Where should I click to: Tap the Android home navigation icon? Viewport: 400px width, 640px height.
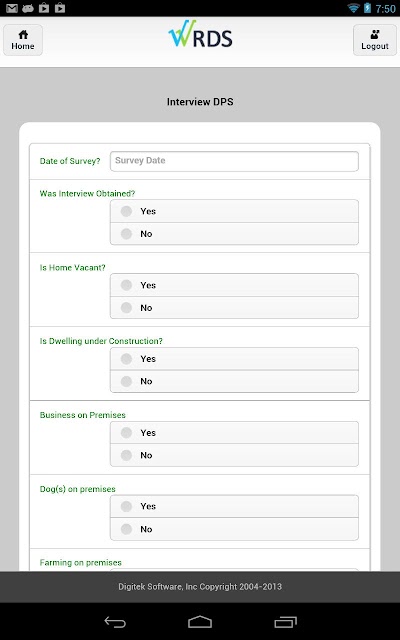pyautogui.click(x=200, y=622)
